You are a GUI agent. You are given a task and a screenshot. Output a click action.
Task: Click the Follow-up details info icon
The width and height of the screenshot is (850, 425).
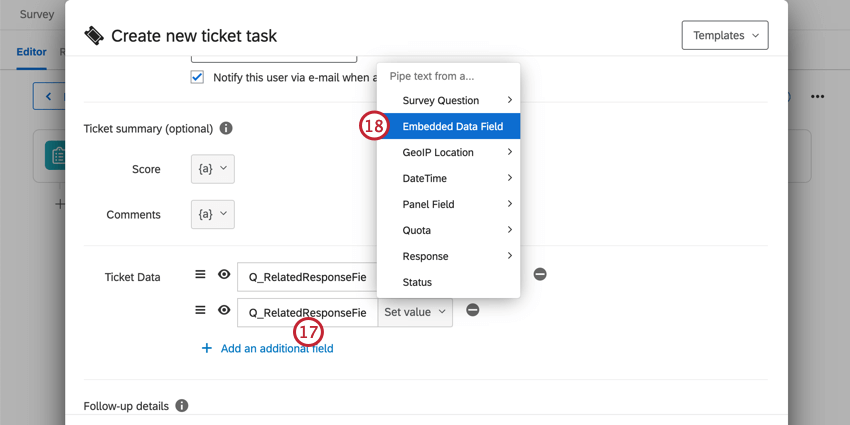pos(182,406)
